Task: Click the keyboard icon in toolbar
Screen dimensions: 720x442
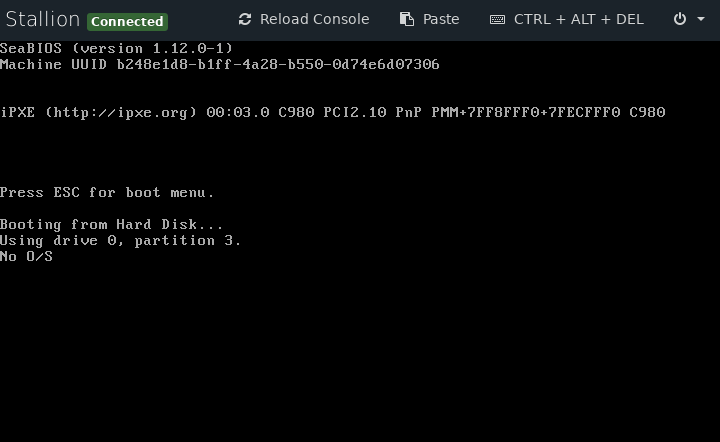Action: [497, 19]
